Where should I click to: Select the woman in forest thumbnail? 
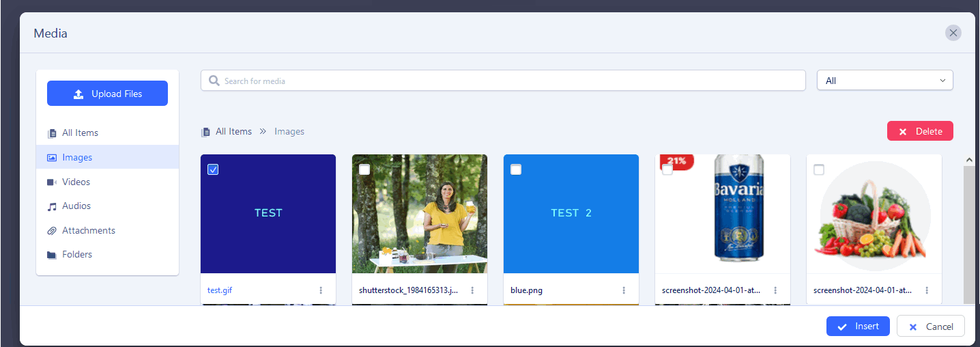pos(420,214)
